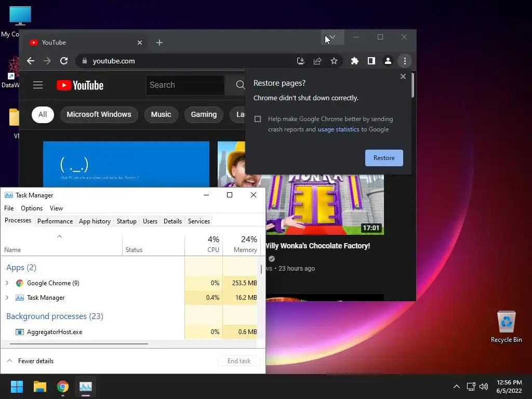Select the Music filter chip
This screenshot has height=399, width=532.
tap(161, 114)
